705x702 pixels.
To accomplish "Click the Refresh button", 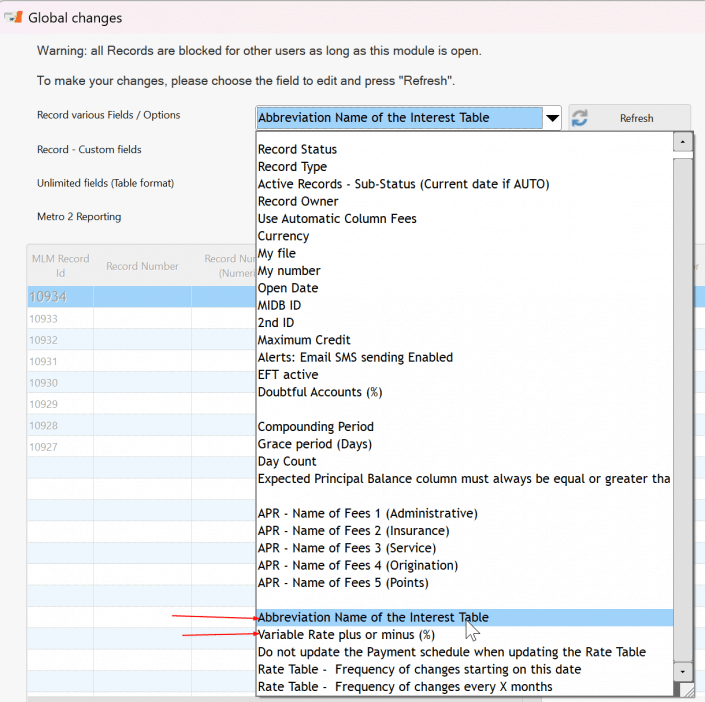I will (x=629, y=118).
